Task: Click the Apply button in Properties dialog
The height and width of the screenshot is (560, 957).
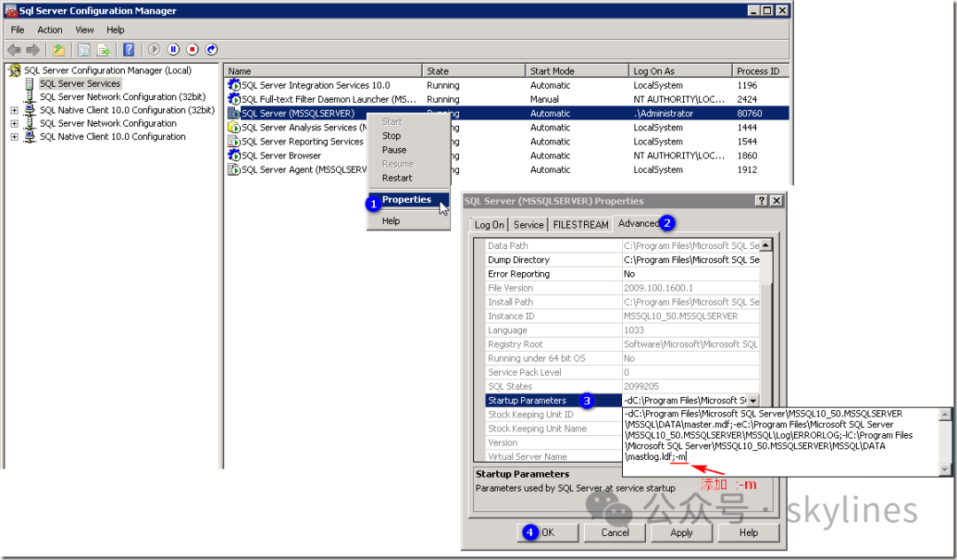Action: point(681,533)
